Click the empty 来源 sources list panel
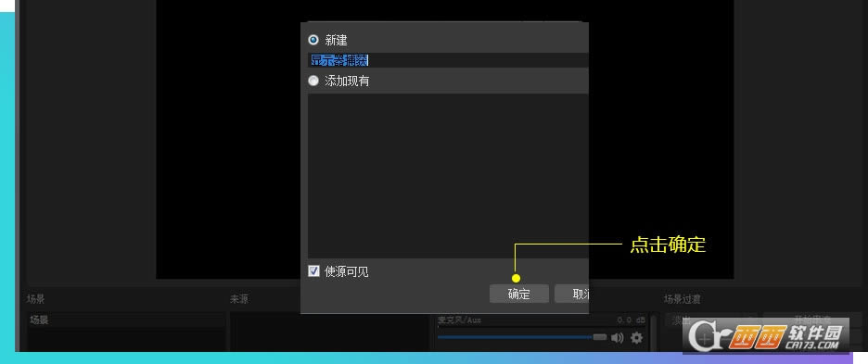This screenshot has width=868, height=364. pos(330,332)
